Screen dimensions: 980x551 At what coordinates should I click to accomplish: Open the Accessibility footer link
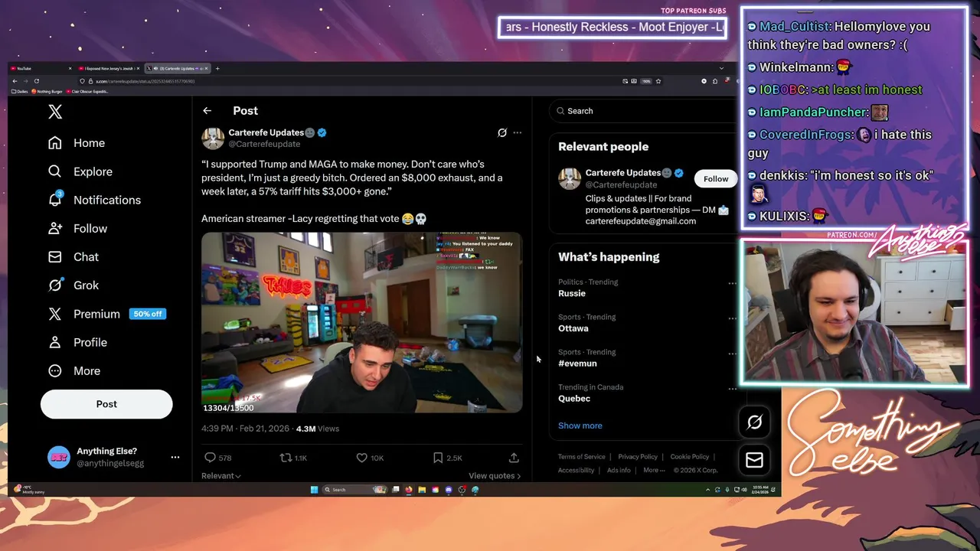pyautogui.click(x=577, y=471)
